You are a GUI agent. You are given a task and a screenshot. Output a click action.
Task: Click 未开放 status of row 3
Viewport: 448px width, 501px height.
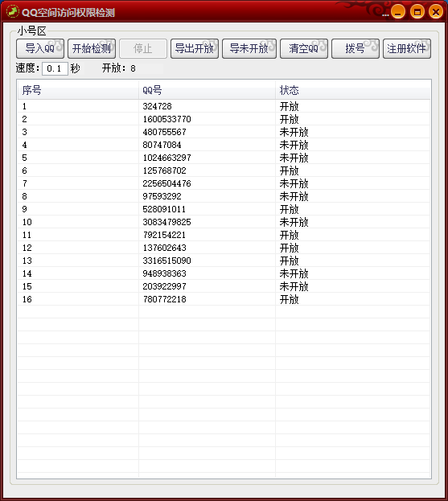[x=294, y=132]
